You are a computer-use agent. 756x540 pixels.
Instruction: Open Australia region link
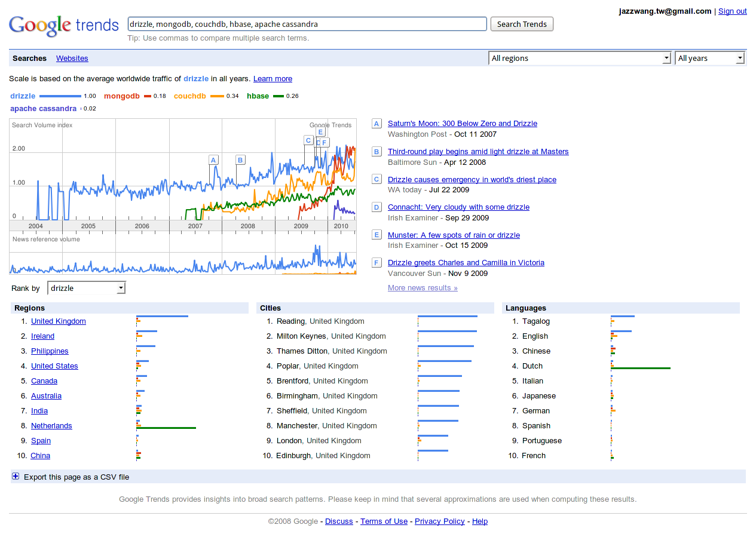[46, 396]
